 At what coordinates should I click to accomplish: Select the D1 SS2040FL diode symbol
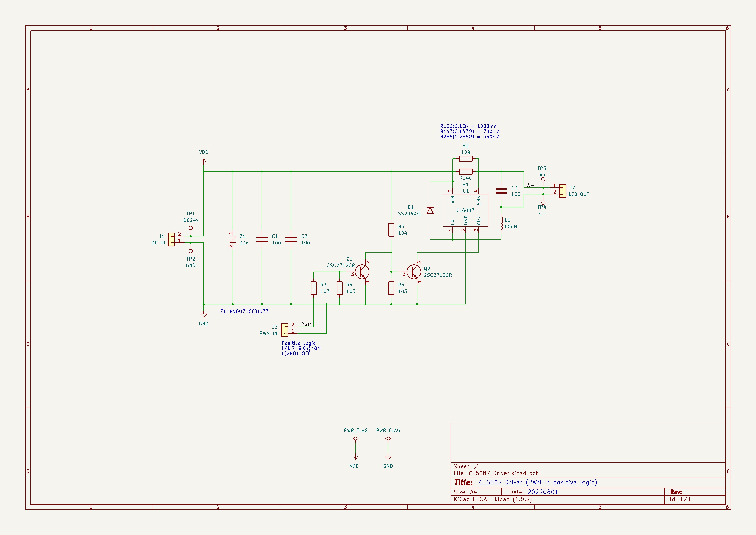coord(430,210)
